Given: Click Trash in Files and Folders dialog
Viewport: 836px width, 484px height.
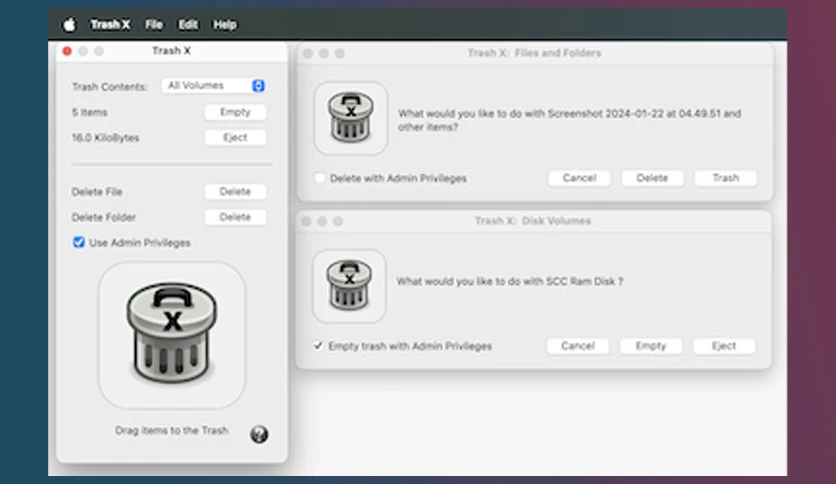Looking at the screenshot, I should [726, 178].
